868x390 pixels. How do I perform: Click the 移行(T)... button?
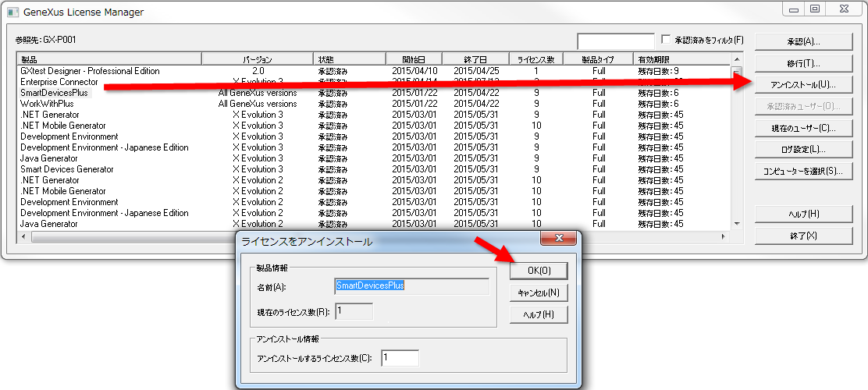tap(803, 63)
